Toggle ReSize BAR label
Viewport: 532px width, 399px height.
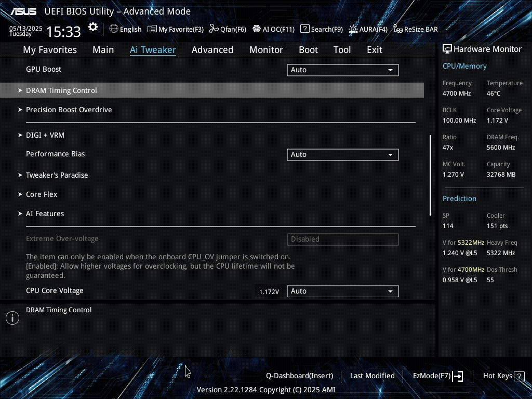[421, 30]
